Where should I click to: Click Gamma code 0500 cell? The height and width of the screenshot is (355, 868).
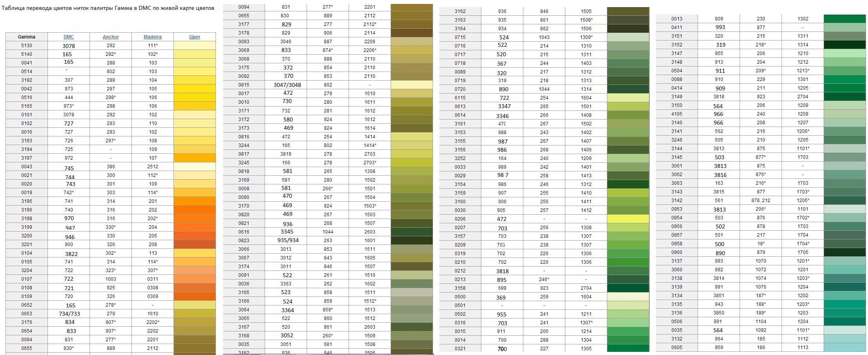pos(460,297)
